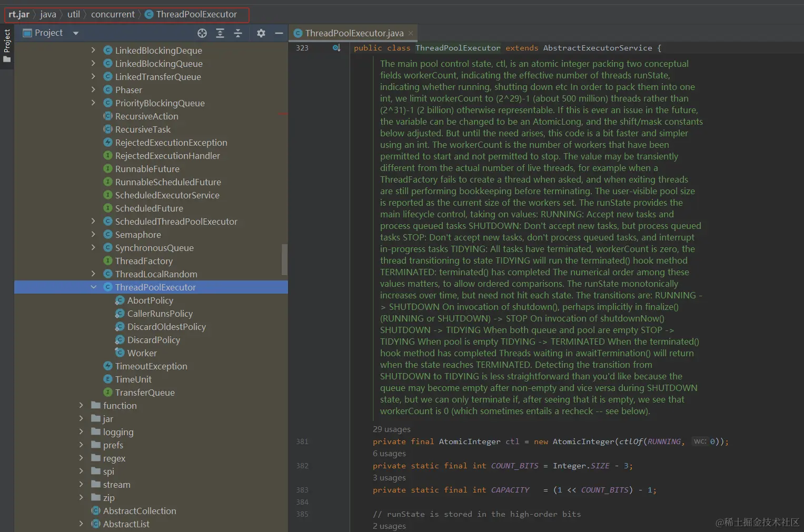Click AbstractExecutorService in the class declaration
The height and width of the screenshot is (532, 804).
[598, 48]
